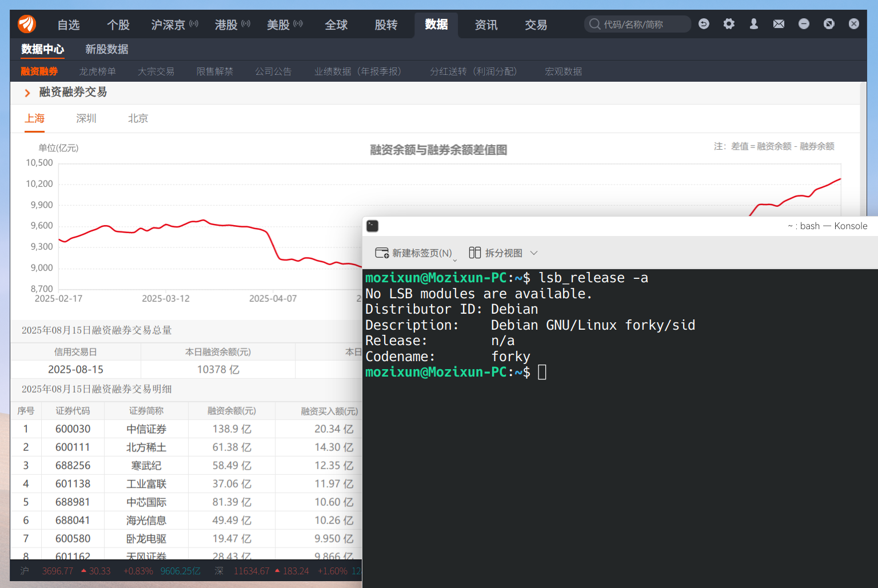Select the 新股数据 sub-tab
Screen dimensions: 878x588
click(106, 49)
